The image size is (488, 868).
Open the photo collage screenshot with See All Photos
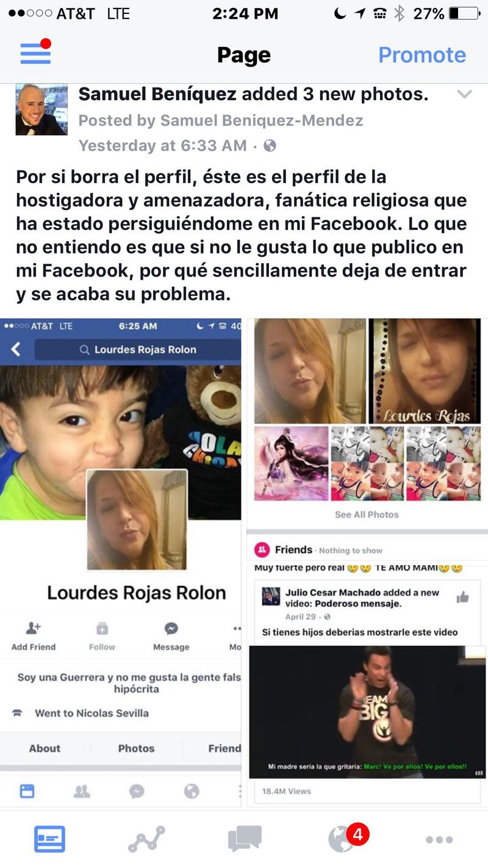[367, 422]
